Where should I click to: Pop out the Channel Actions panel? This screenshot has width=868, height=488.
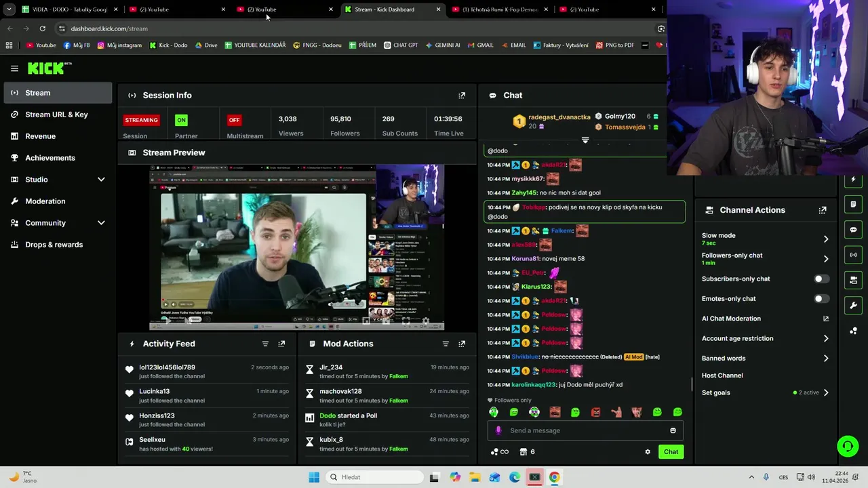[x=823, y=210]
